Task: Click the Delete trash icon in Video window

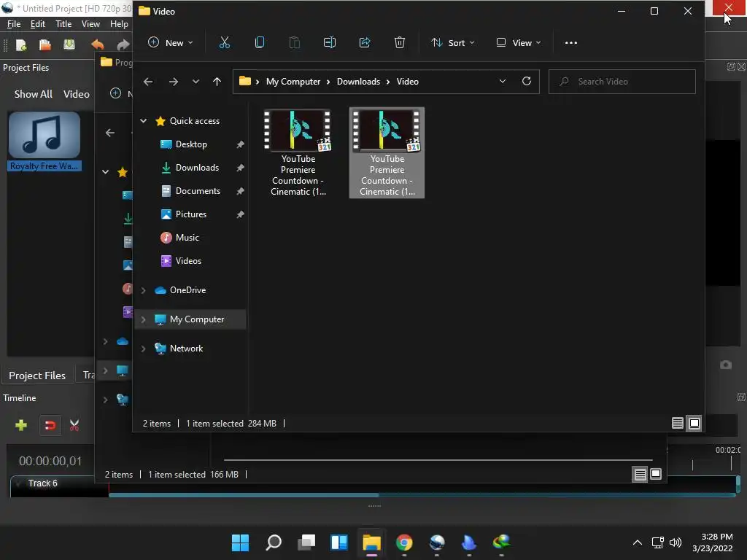Action: [400, 43]
